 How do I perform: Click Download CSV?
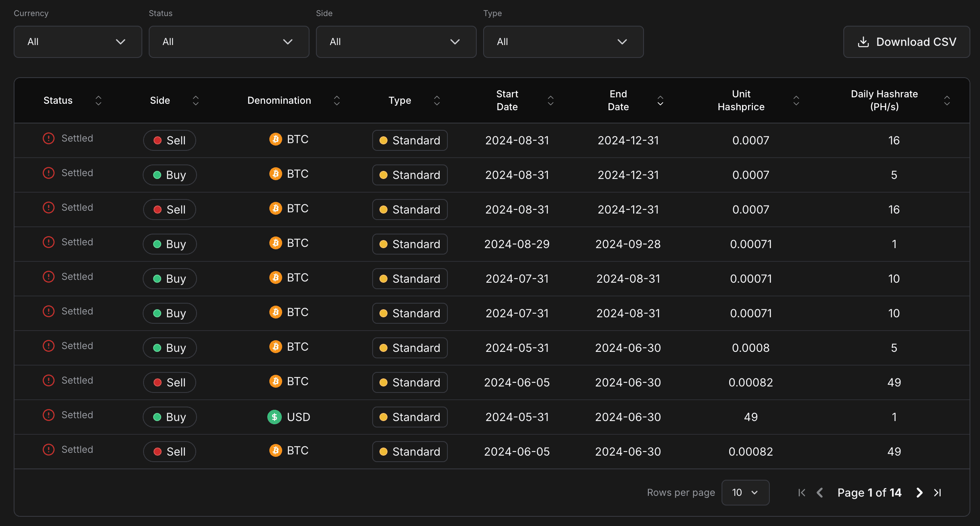click(906, 41)
